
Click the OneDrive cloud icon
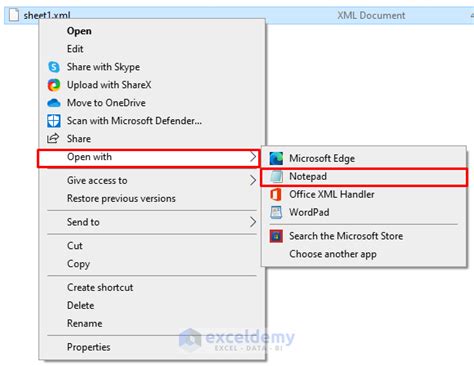(x=54, y=103)
